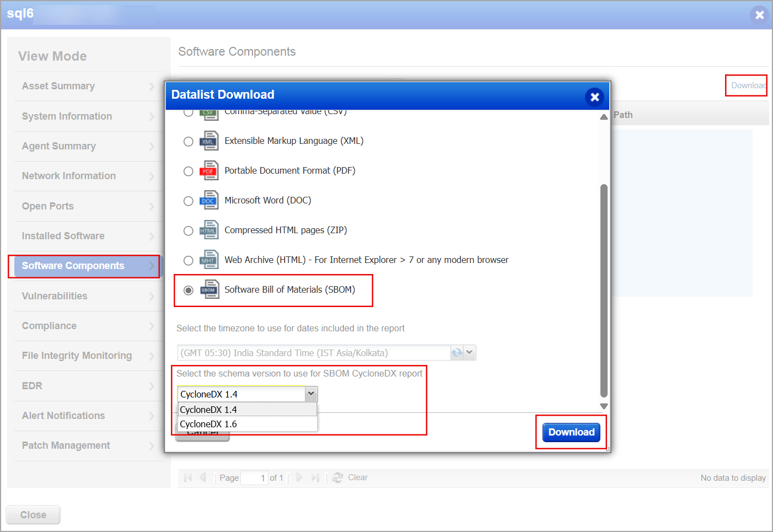Click the DOC file format icon
The width and height of the screenshot is (773, 532).
pyautogui.click(x=209, y=201)
